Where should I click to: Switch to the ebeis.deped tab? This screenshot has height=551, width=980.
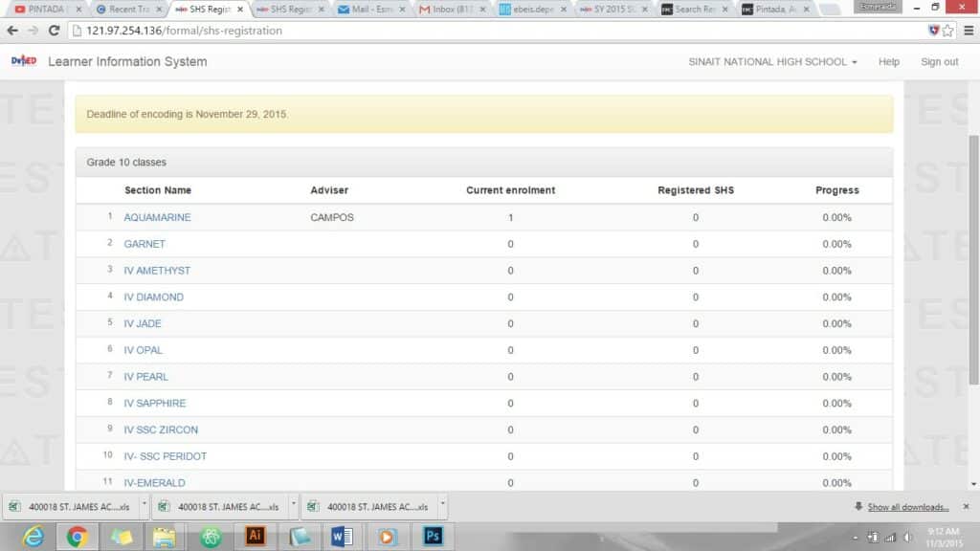coord(530,10)
